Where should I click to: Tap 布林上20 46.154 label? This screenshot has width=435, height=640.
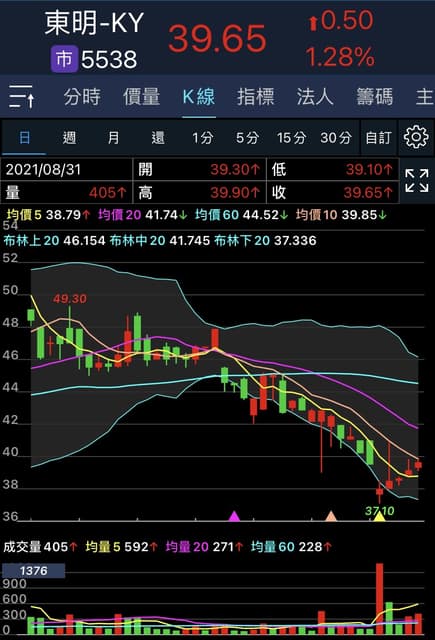point(54,240)
